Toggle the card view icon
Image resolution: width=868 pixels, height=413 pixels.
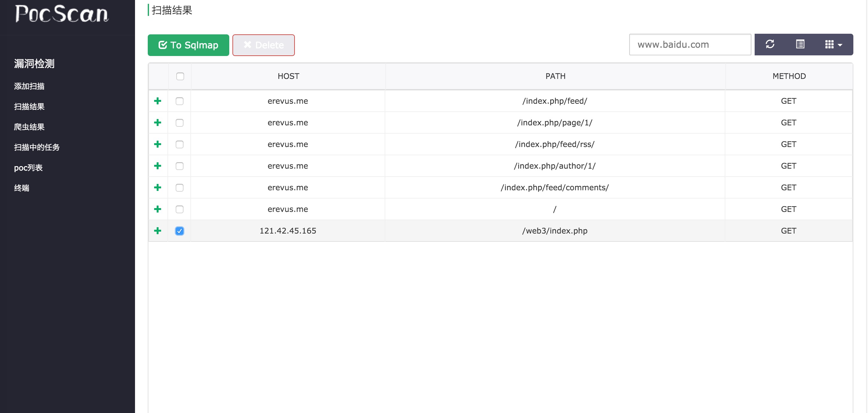click(800, 45)
